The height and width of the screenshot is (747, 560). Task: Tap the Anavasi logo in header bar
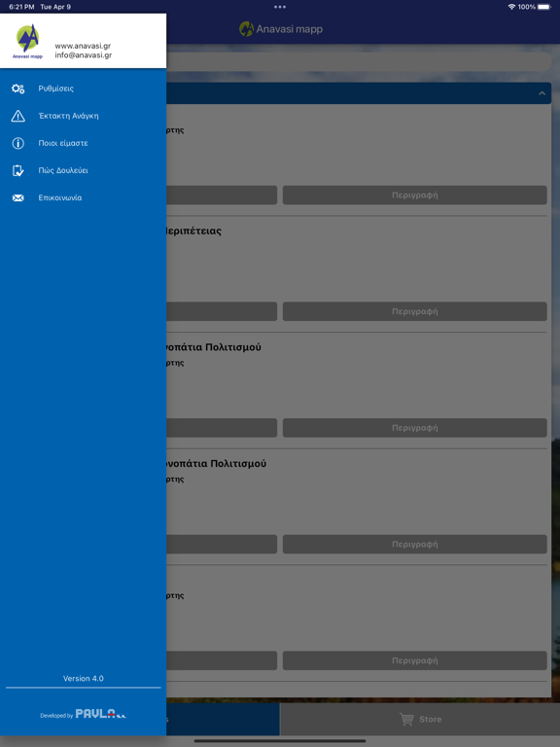click(246, 29)
